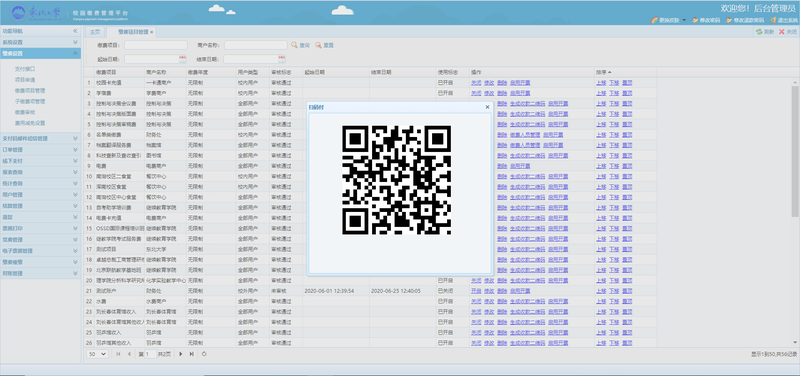Click the university logo in the header

36,12
